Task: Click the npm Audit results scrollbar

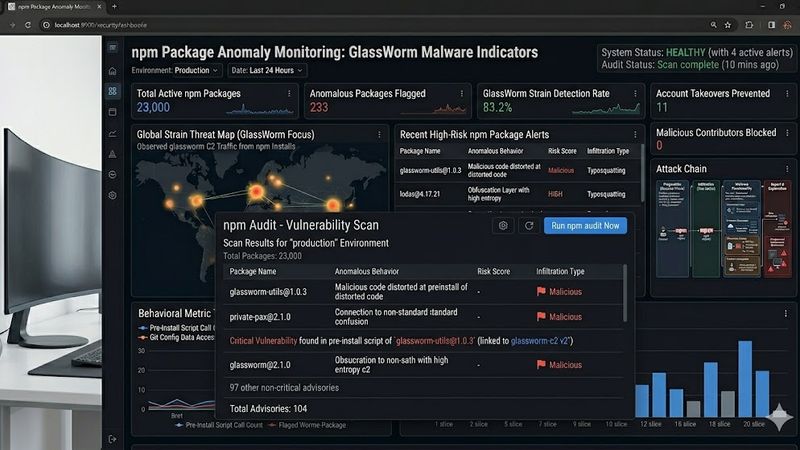Action: [x=625, y=293]
